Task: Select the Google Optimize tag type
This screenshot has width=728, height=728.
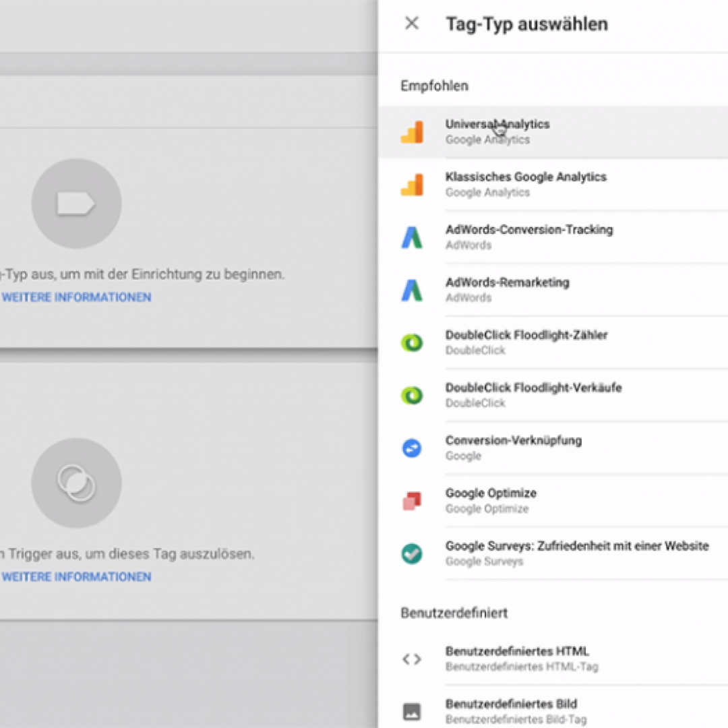Action: [553, 501]
